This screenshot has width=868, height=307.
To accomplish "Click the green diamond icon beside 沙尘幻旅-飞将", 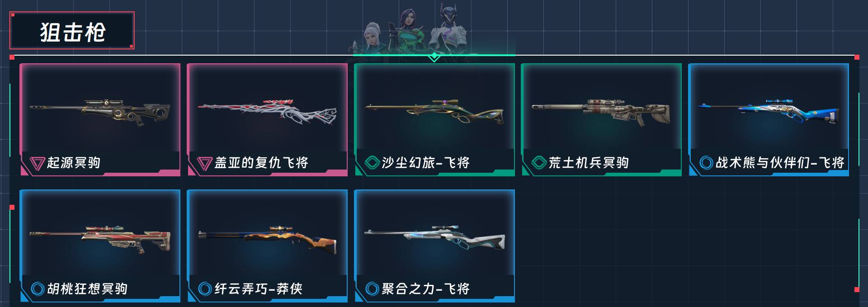I will click(x=372, y=162).
